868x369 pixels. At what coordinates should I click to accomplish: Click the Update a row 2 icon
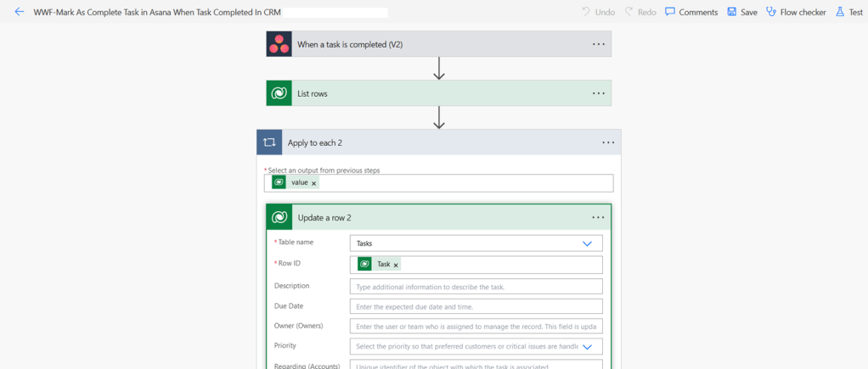(279, 218)
